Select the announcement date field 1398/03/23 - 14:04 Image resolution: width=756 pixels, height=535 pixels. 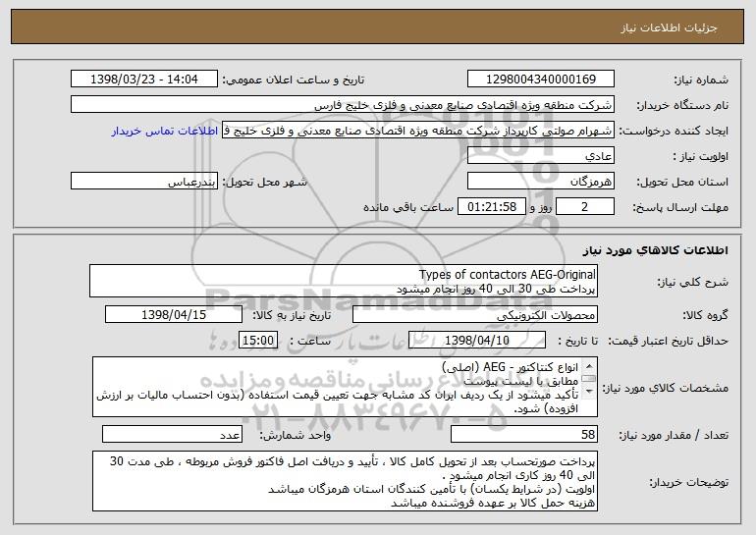144,79
